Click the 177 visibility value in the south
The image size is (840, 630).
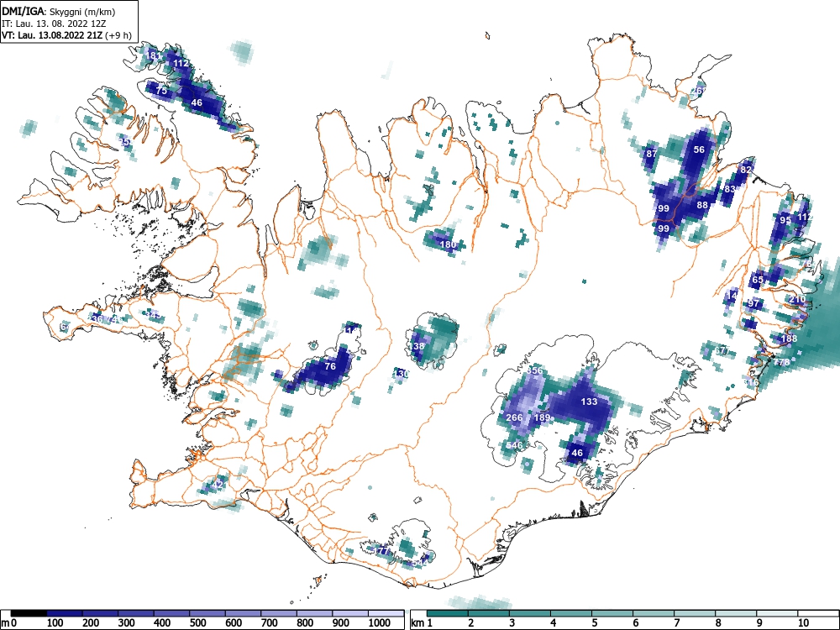(381, 551)
